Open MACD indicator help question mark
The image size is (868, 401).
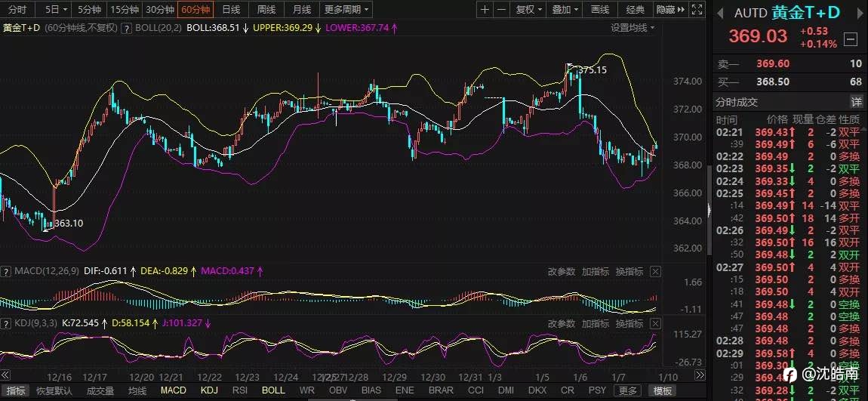(5, 271)
